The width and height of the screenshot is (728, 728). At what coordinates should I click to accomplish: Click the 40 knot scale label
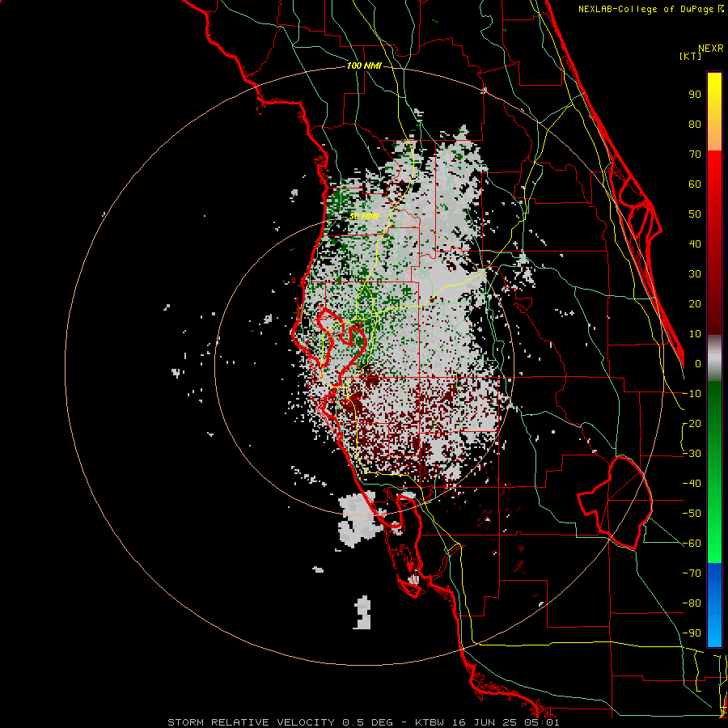(695, 243)
